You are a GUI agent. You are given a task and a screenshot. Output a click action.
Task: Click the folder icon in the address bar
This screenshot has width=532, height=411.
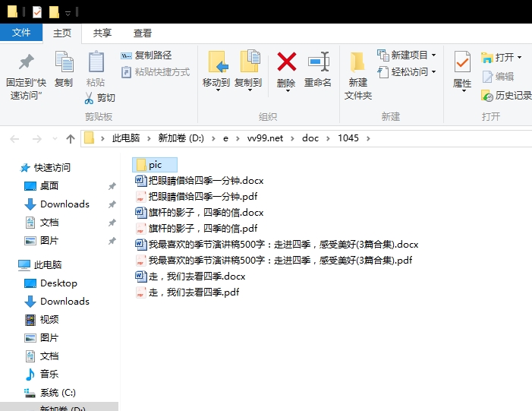89,138
